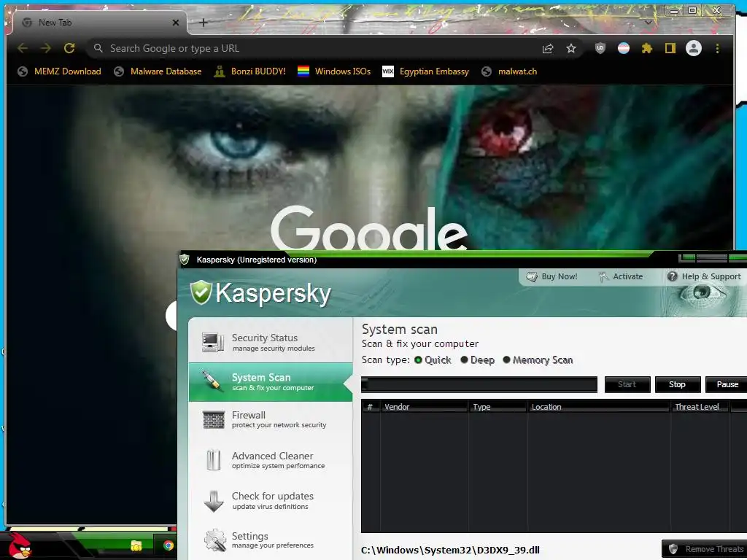This screenshot has width=747, height=560.
Task: Open the folder icon on taskbar
Action: pos(136,545)
